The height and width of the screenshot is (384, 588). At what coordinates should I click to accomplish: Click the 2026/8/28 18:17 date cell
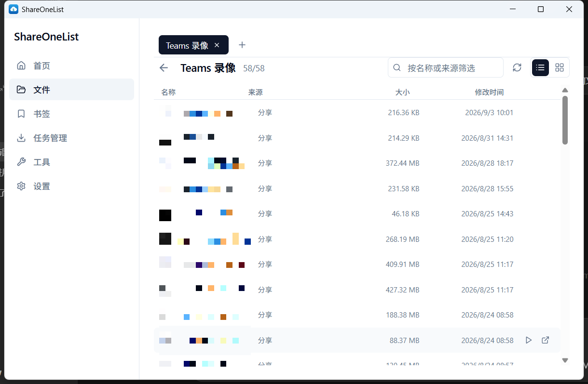coord(487,163)
